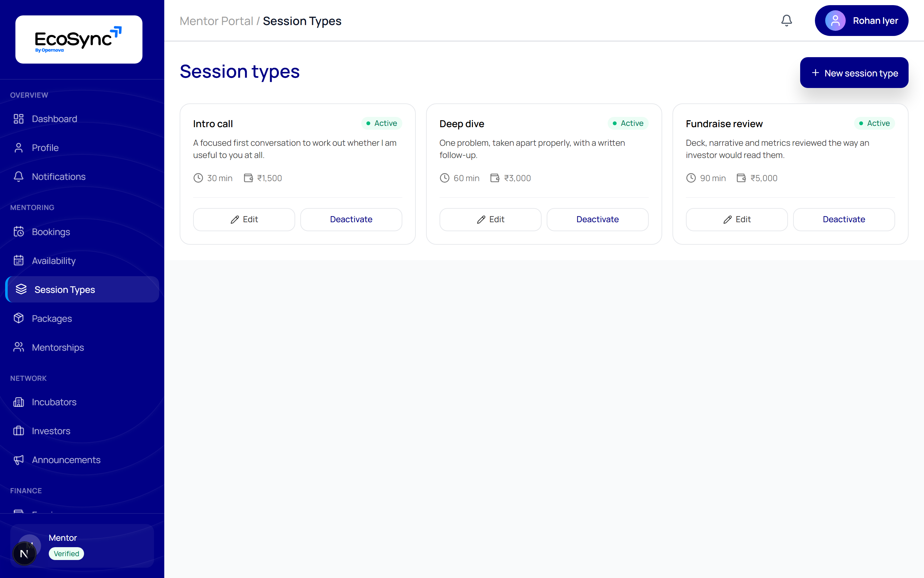Screen dimensions: 924x578
Task: Click the wallet icon beside ₹3,000
Action: pyautogui.click(x=495, y=178)
